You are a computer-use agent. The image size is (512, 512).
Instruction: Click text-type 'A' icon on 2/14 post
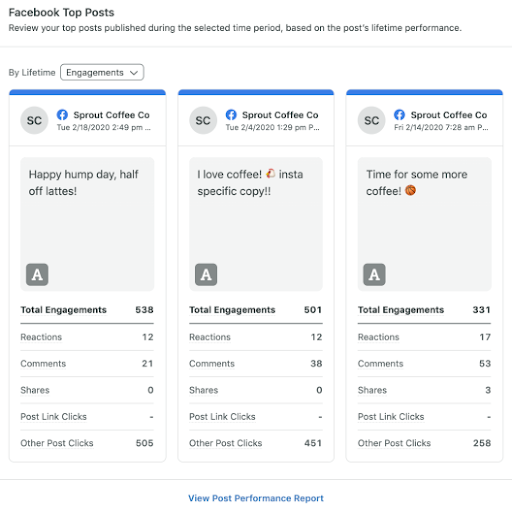click(x=374, y=275)
